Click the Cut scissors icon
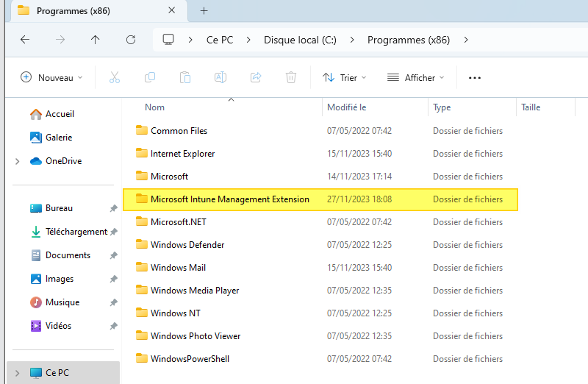Image resolution: width=588 pixels, height=384 pixels. pos(115,77)
